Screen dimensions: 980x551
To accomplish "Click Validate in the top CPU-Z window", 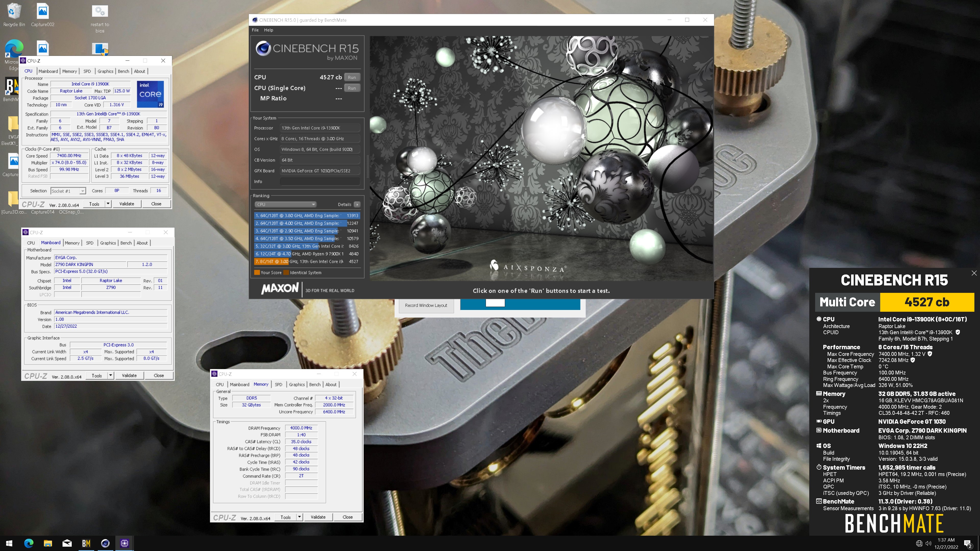I will pyautogui.click(x=127, y=204).
